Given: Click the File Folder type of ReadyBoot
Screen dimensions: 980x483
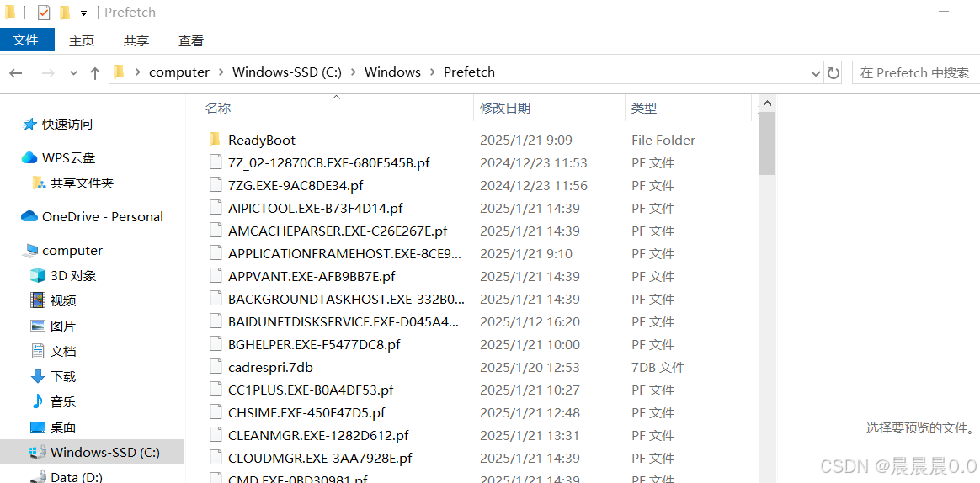Looking at the screenshot, I should point(663,140).
